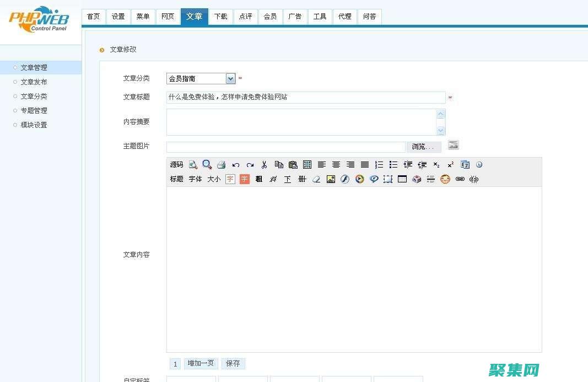Screen dimensions: 588x382
Task: Open the smiley emoticon picker icon
Action: 445,179
